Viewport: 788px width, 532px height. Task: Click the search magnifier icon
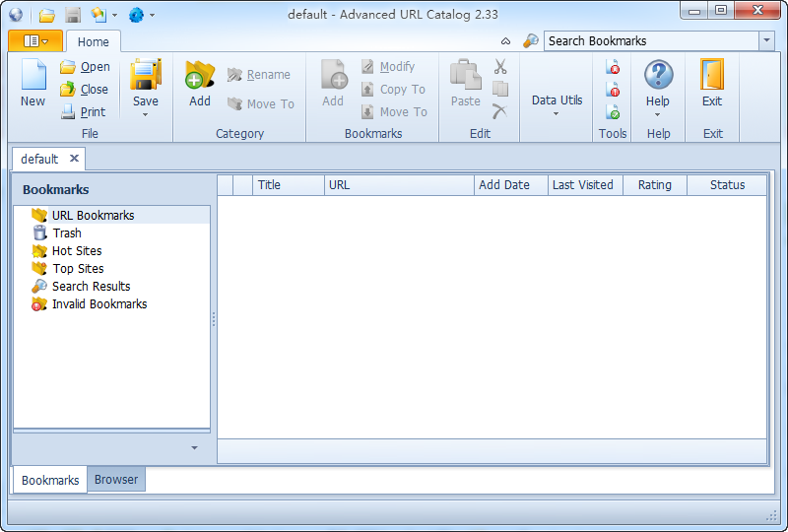[x=531, y=40]
